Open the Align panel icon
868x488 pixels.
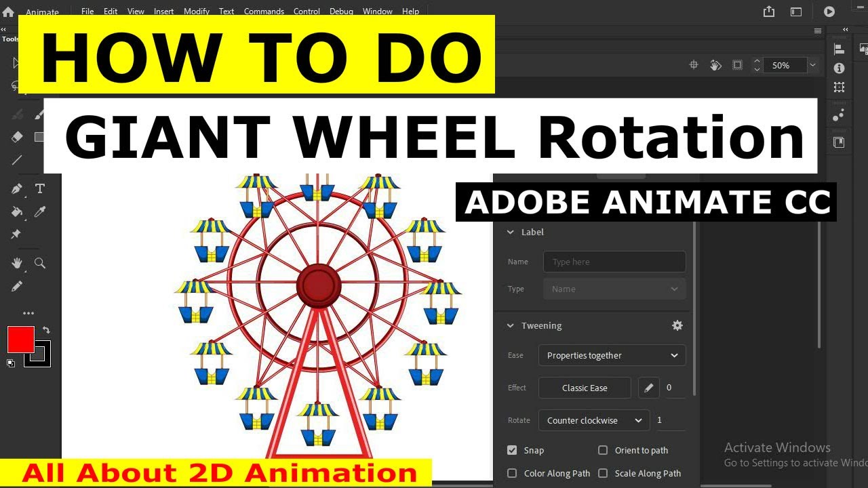pyautogui.click(x=839, y=49)
